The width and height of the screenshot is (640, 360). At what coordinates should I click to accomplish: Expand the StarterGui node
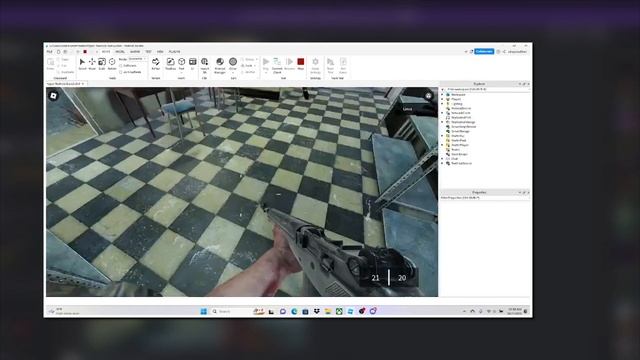(442, 136)
